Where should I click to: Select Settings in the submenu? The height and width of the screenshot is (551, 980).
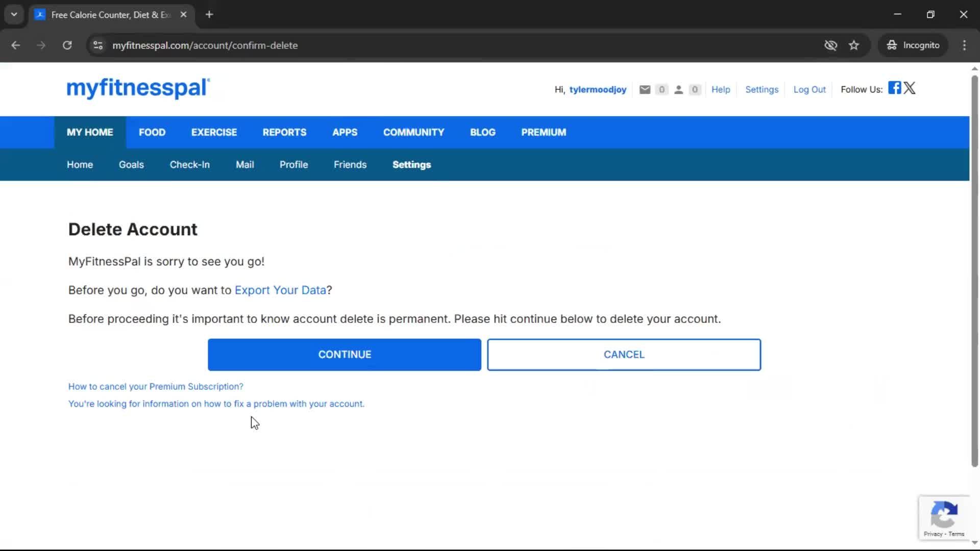(411, 165)
